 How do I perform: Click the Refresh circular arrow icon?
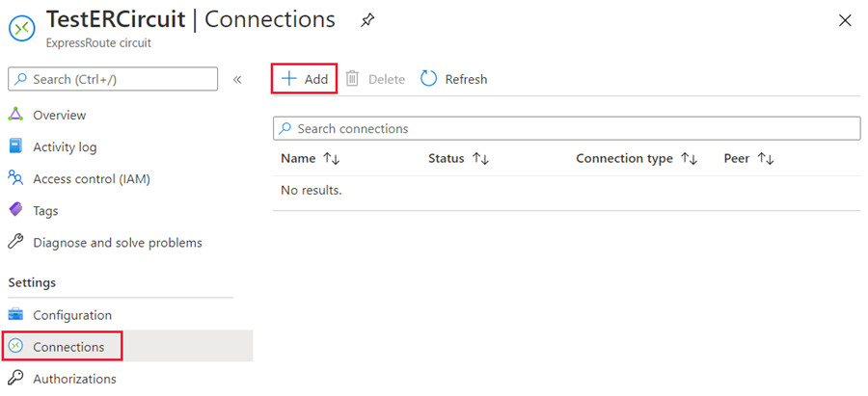point(429,79)
